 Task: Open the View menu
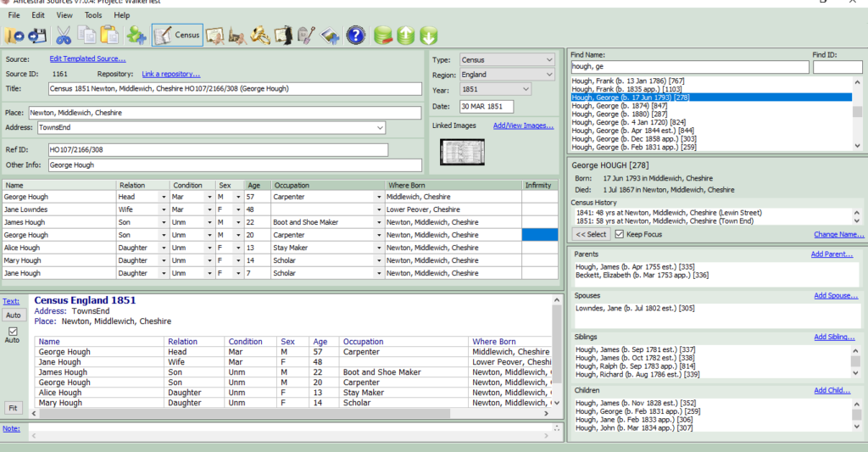click(x=64, y=15)
